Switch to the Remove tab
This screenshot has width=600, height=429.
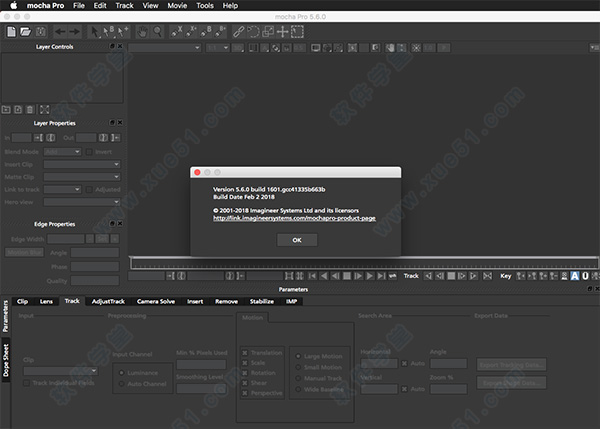click(x=227, y=302)
